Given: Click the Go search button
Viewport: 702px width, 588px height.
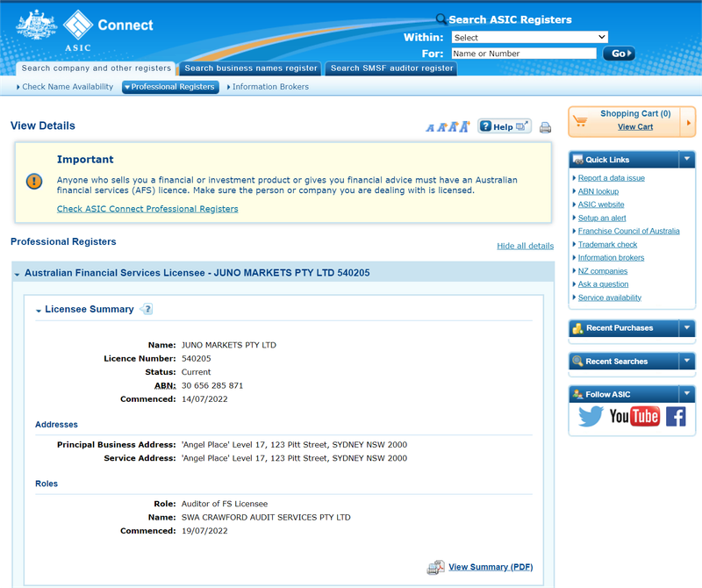Looking at the screenshot, I should pos(619,54).
